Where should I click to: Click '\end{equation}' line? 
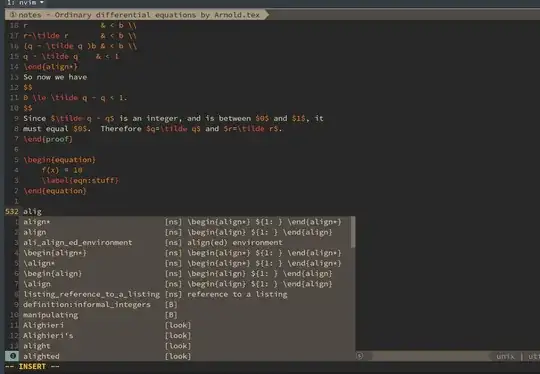coord(55,191)
